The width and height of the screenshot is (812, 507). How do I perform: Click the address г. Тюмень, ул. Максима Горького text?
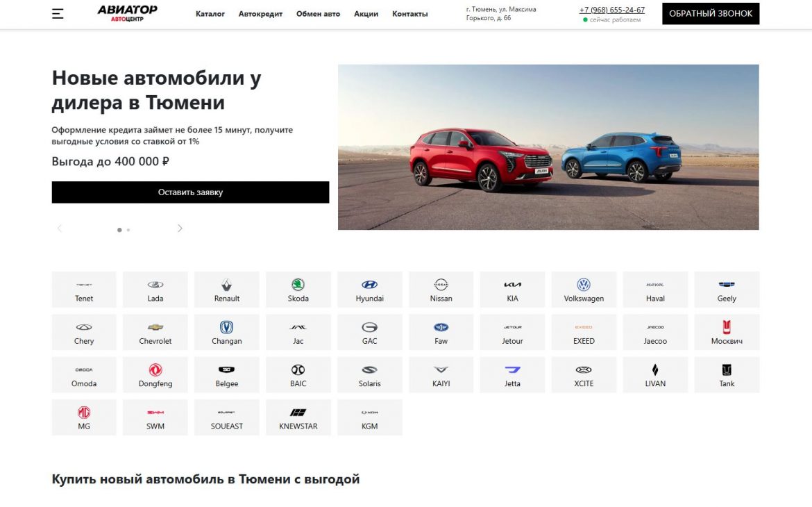[x=501, y=14]
